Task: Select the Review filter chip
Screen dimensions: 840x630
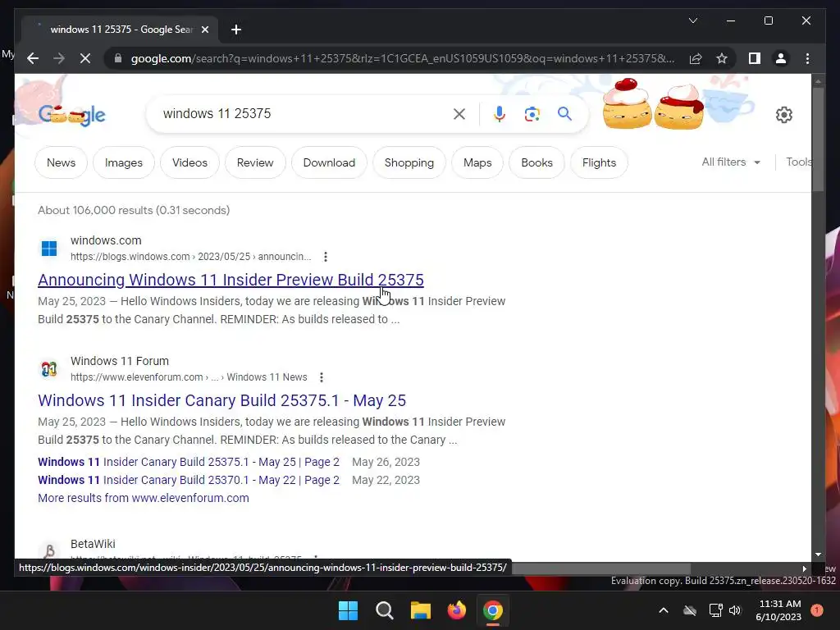Action: click(255, 162)
